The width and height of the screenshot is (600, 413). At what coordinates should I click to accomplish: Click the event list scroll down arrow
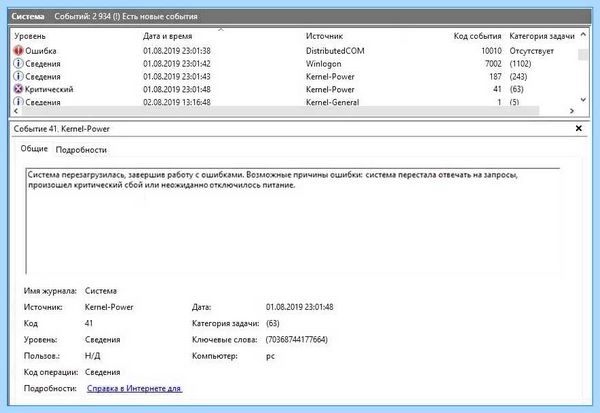tap(583, 100)
